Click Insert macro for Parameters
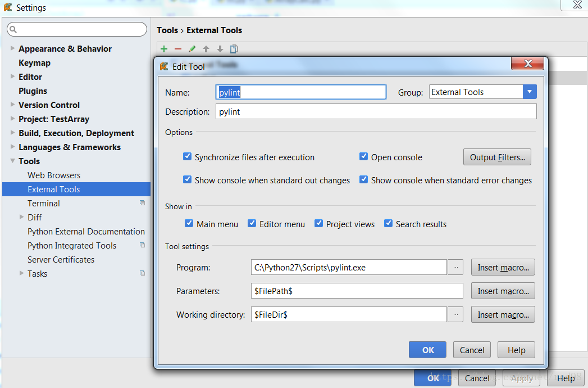Image resolution: width=588 pixels, height=388 pixels. pyautogui.click(x=503, y=291)
